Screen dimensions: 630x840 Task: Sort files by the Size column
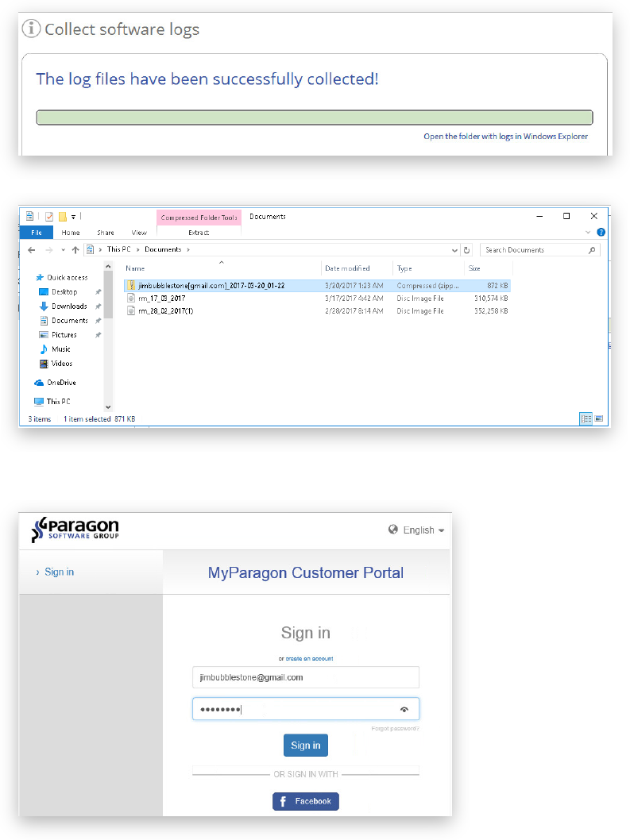pos(474,268)
